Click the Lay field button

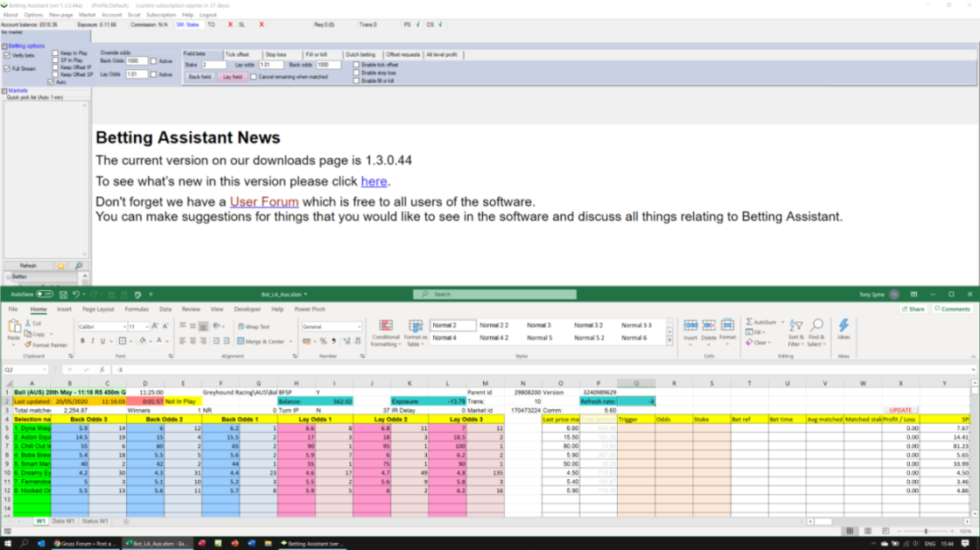pyautogui.click(x=233, y=77)
